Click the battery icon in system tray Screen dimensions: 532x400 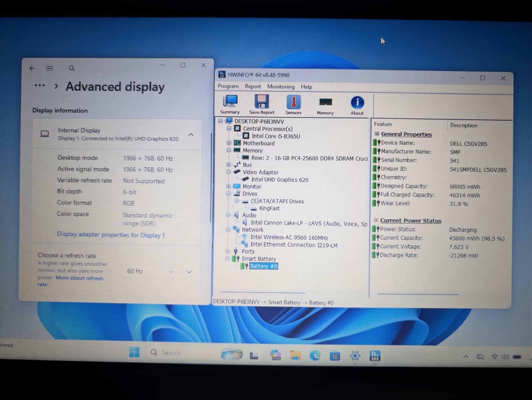click(x=517, y=357)
